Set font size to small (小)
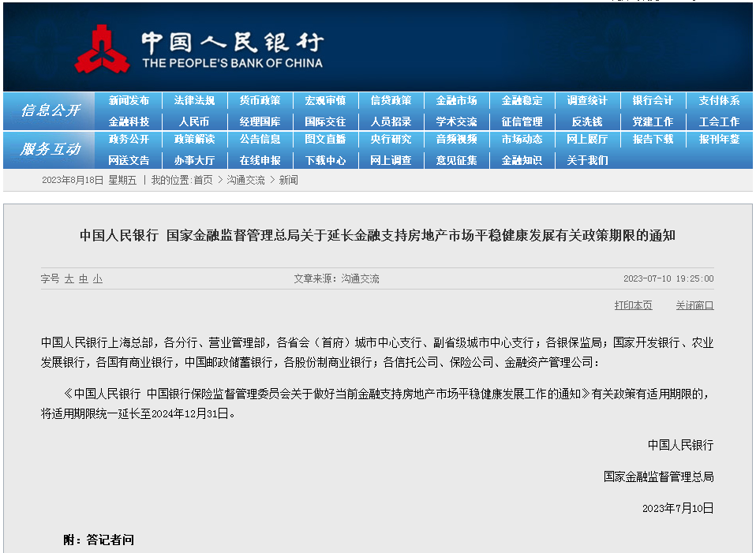 tap(97, 279)
